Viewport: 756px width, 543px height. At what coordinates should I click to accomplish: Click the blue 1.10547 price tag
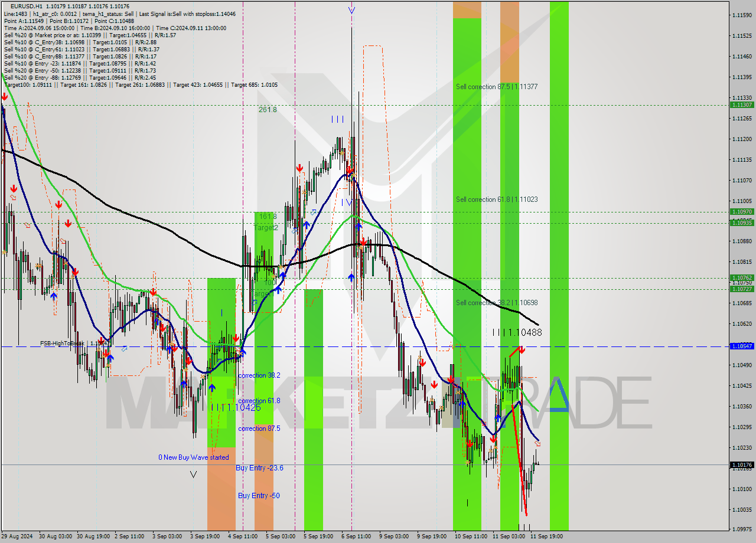[x=742, y=346]
